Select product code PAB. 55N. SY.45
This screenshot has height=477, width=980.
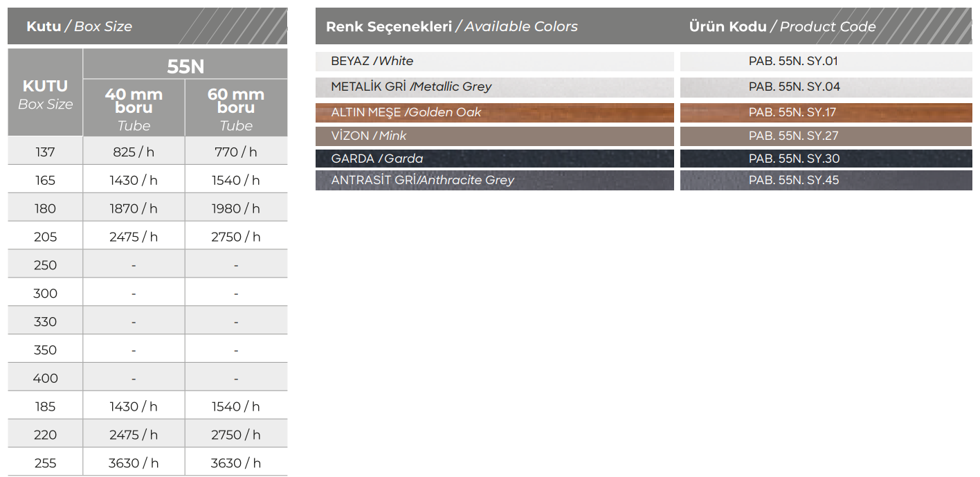click(x=793, y=180)
